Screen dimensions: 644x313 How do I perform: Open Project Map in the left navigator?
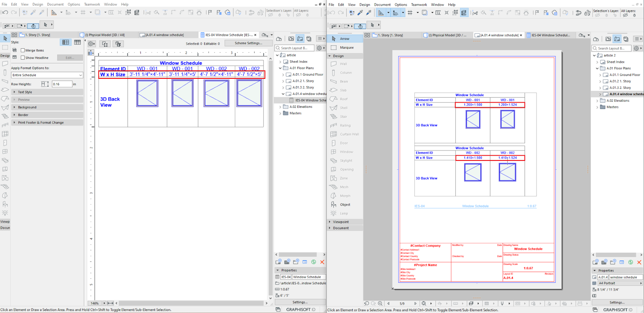[x=279, y=39]
